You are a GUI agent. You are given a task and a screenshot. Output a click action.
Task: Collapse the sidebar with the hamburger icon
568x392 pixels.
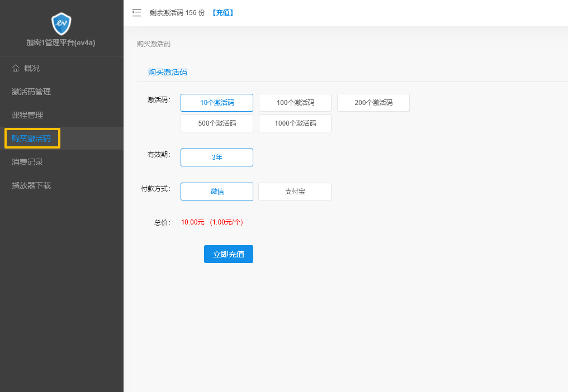coord(136,12)
